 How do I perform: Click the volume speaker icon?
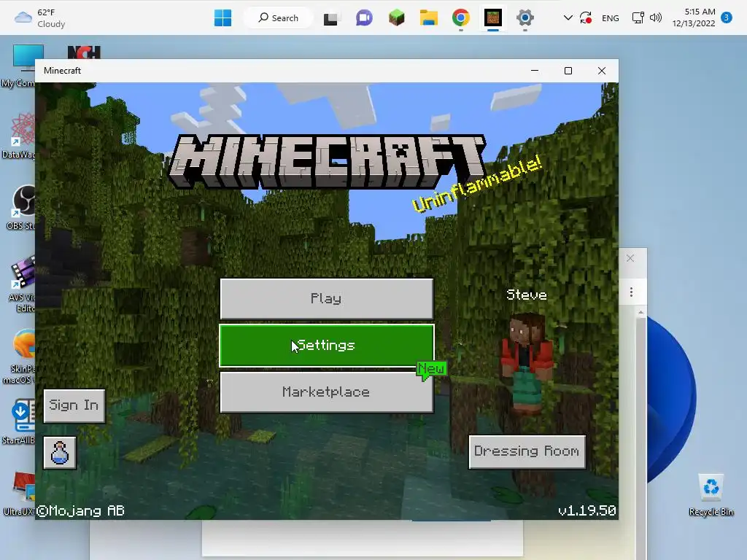[656, 18]
